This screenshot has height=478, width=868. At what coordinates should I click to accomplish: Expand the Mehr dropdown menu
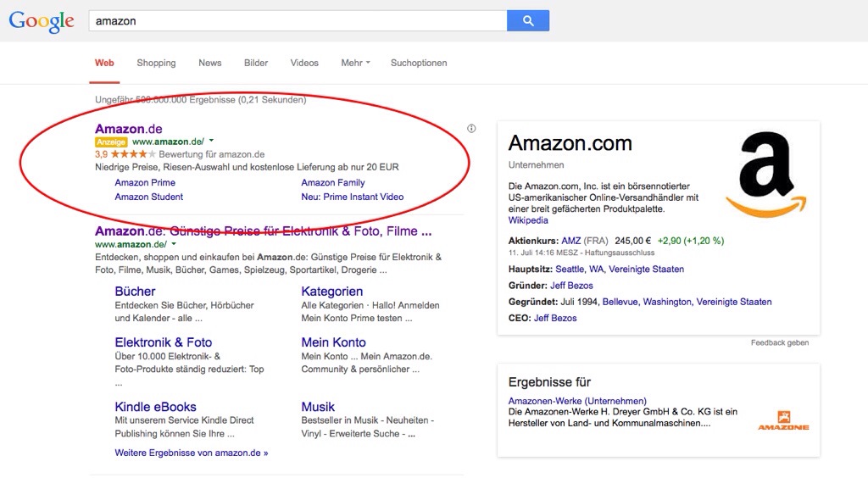[355, 63]
